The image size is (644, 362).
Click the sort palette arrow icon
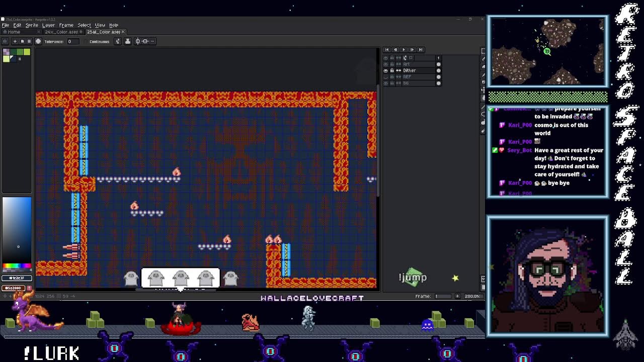point(15,41)
